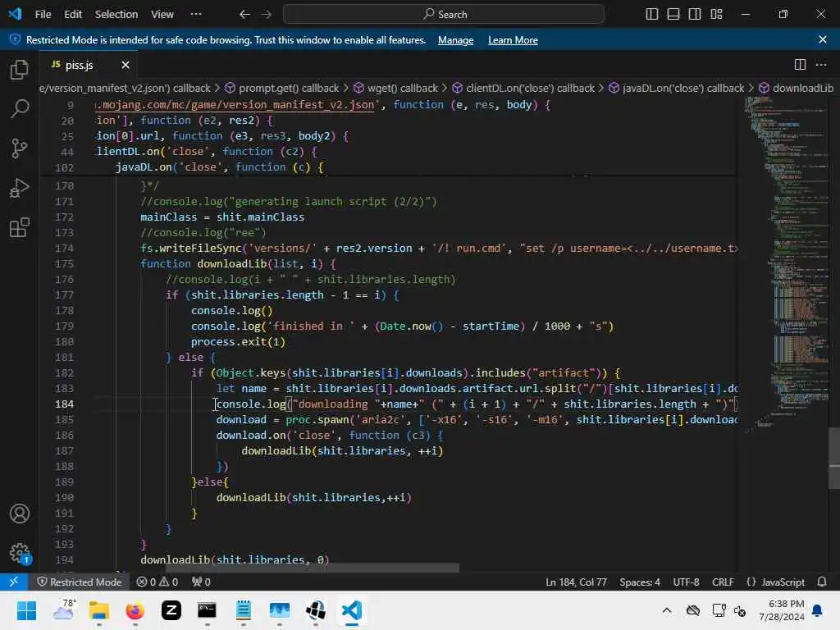Open the Source Control view
The image size is (840, 630).
20,148
